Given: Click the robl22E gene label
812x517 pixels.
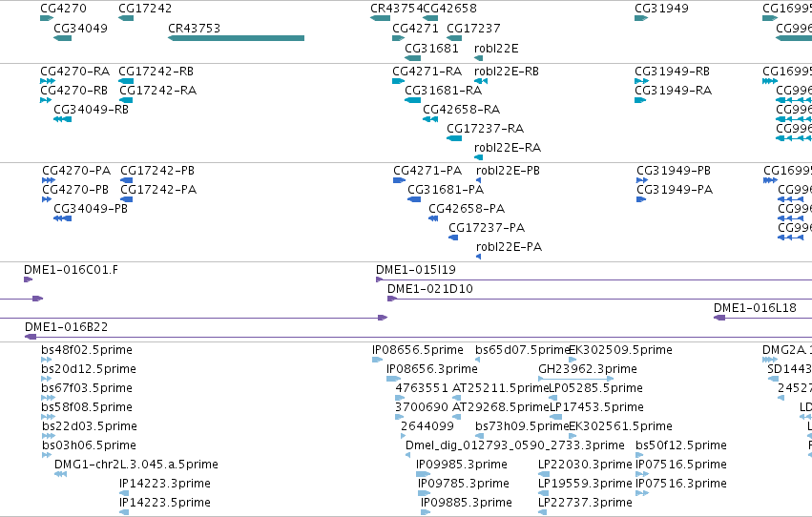Looking at the screenshot, I should [496, 49].
